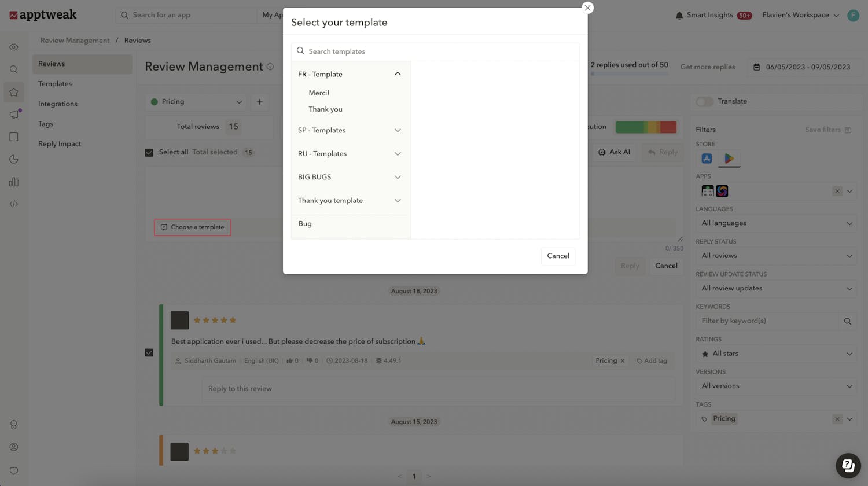Toggle the Translate switch
Screen dimensions: 868x486
pos(704,102)
